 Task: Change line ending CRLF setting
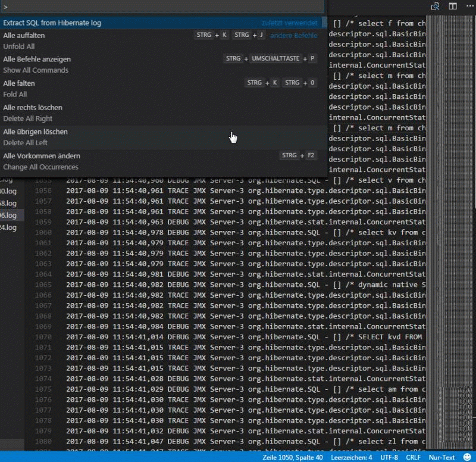click(413, 457)
